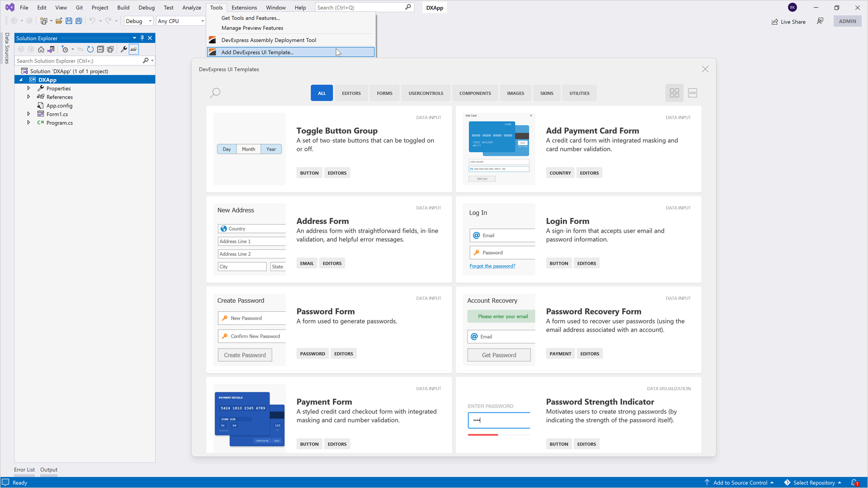Image resolution: width=868 pixels, height=488 pixels.
Task: Open the Any CPU platform dropdown
Action: pyautogui.click(x=180, y=21)
